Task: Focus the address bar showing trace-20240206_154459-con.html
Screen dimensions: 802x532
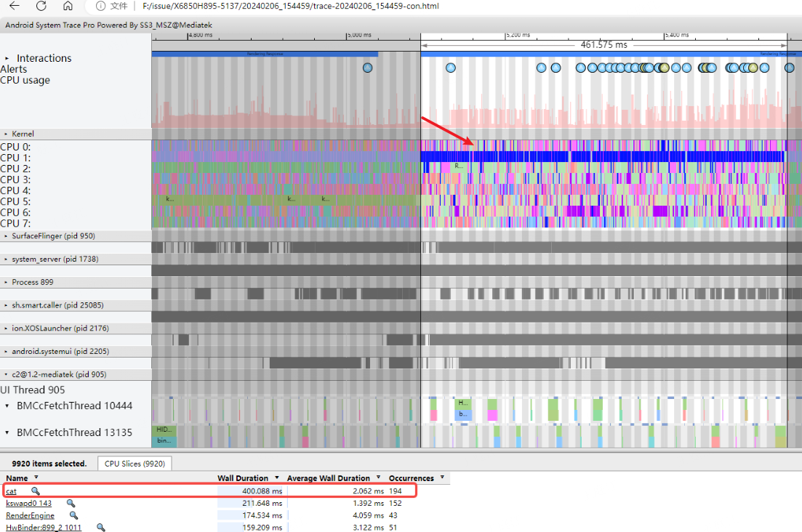Action: [291, 6]
